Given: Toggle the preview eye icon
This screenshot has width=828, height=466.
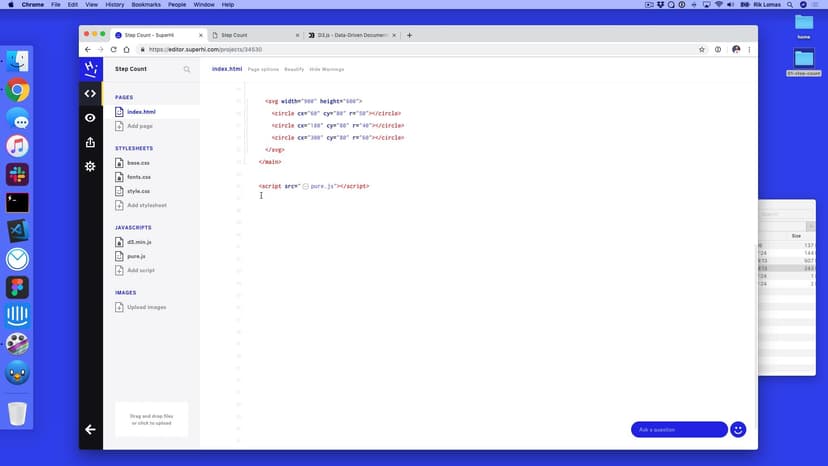Looking at the screenshot, I should click(90, 118).
